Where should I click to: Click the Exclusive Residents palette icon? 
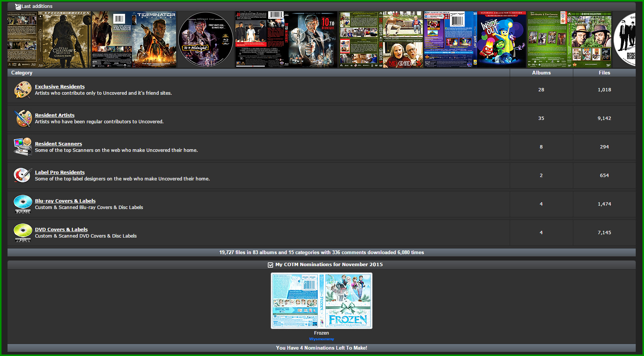pyautogui.click(x=23, y=90)
